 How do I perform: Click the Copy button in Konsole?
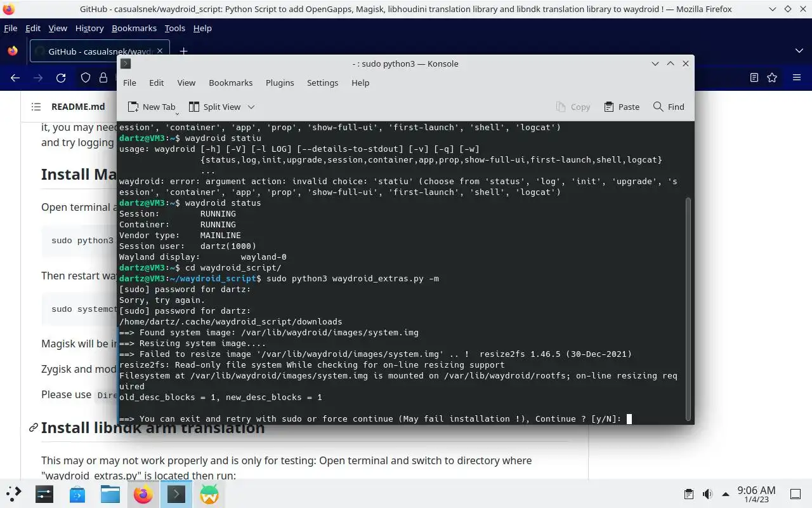click(573, 107)
